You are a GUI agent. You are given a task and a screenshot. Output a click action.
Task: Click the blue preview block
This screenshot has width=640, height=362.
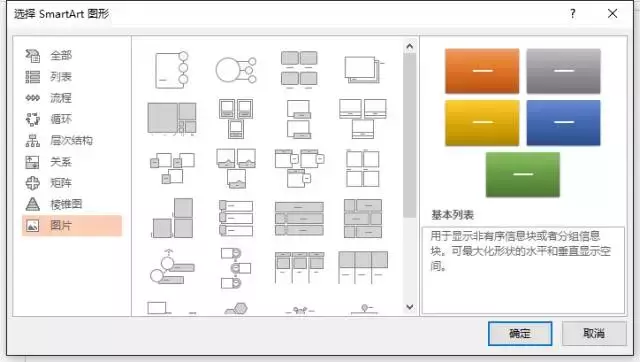click(563, 123)
